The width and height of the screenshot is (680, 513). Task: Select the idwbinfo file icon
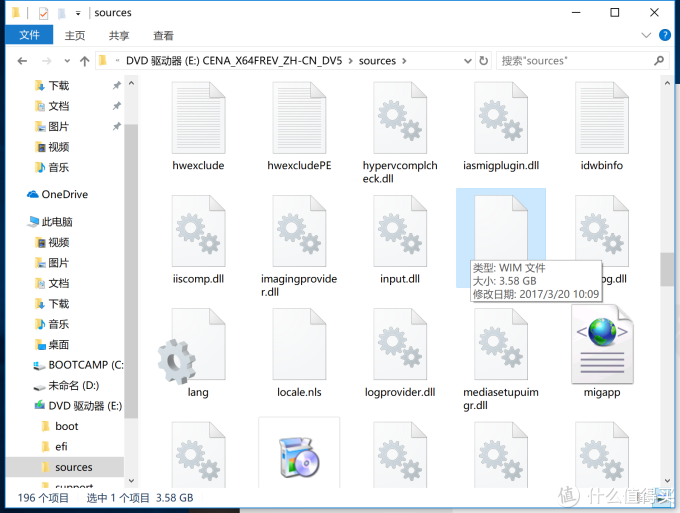click(x=602, y=118)
